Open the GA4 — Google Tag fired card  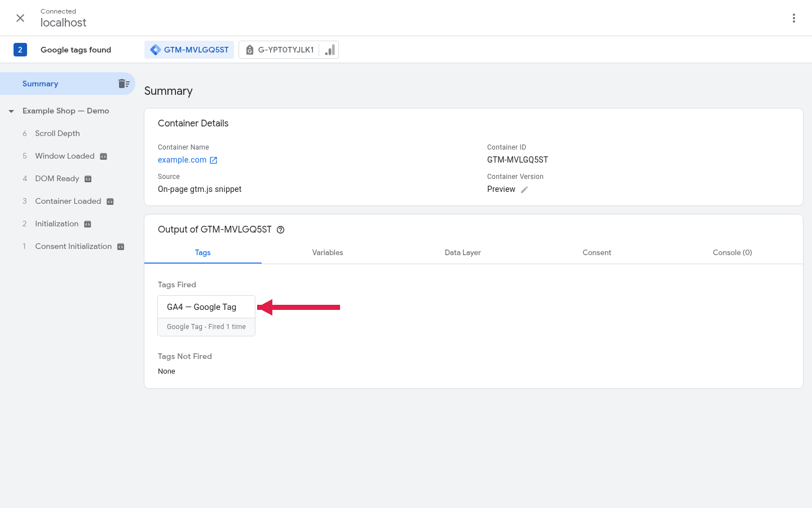pyautogui.click(x=206, y=316)
